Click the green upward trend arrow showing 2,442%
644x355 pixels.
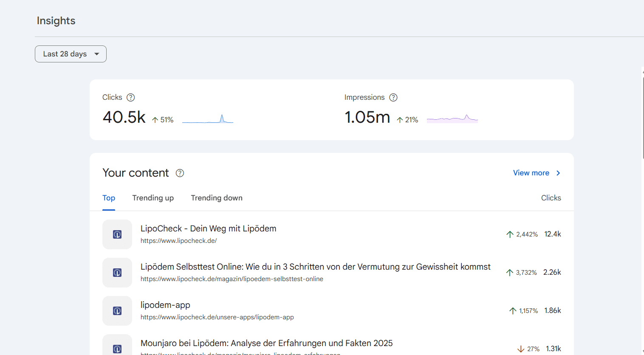(510, 234)
